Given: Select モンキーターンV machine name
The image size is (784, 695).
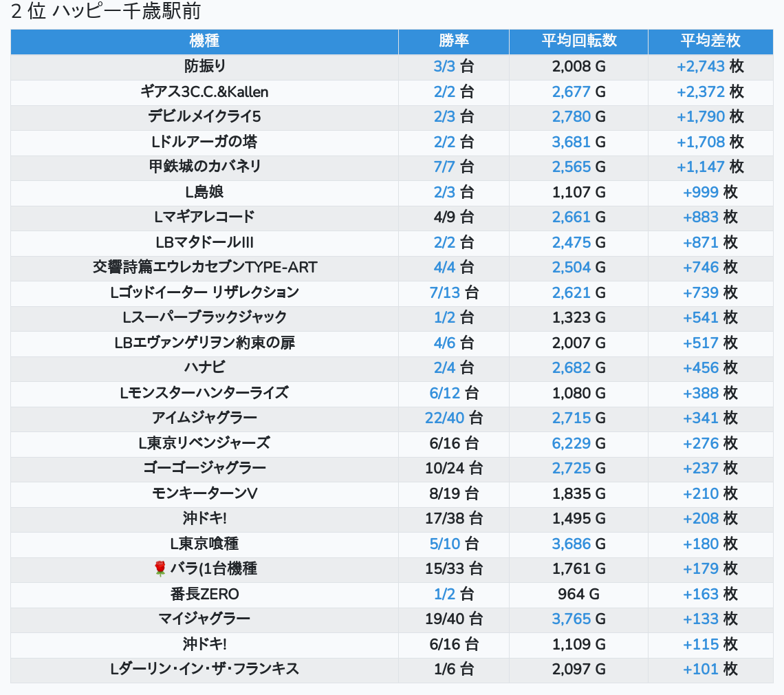Looking at the screenshot, I should click(204, 494).
